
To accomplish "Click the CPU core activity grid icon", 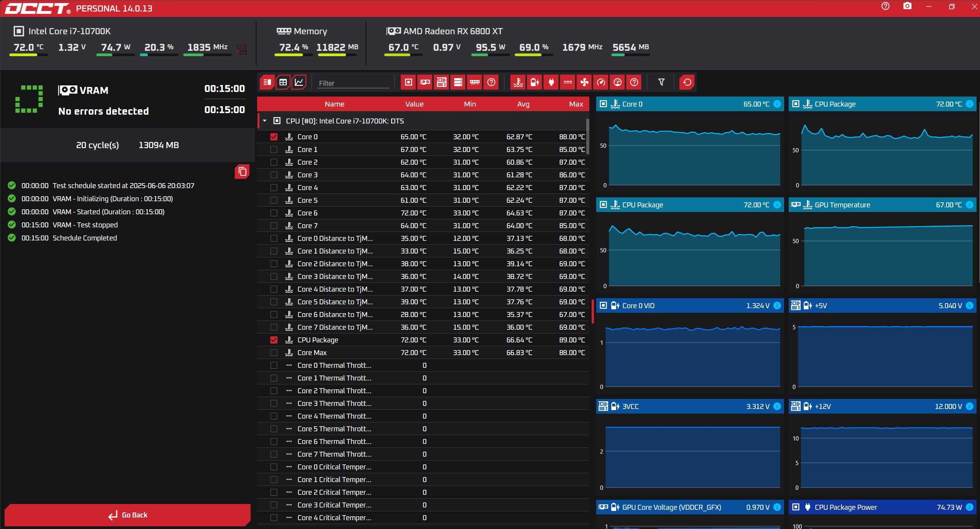I will (242, 49).
